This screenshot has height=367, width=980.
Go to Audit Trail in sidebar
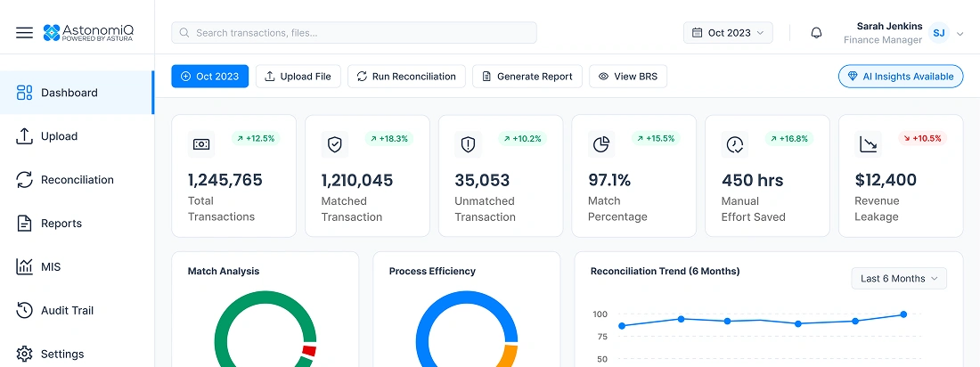(67, 311)
